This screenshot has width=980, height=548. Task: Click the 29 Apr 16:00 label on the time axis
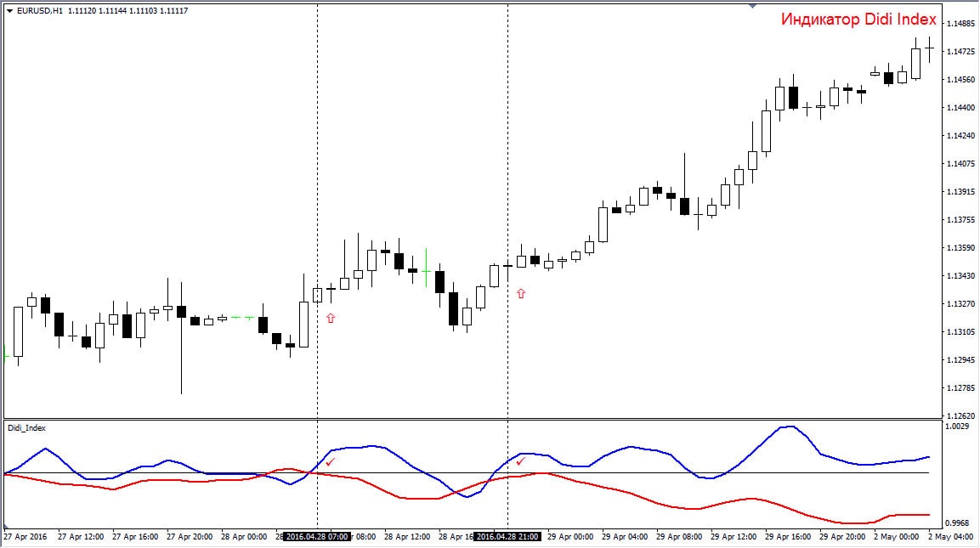tap(787, 537)
